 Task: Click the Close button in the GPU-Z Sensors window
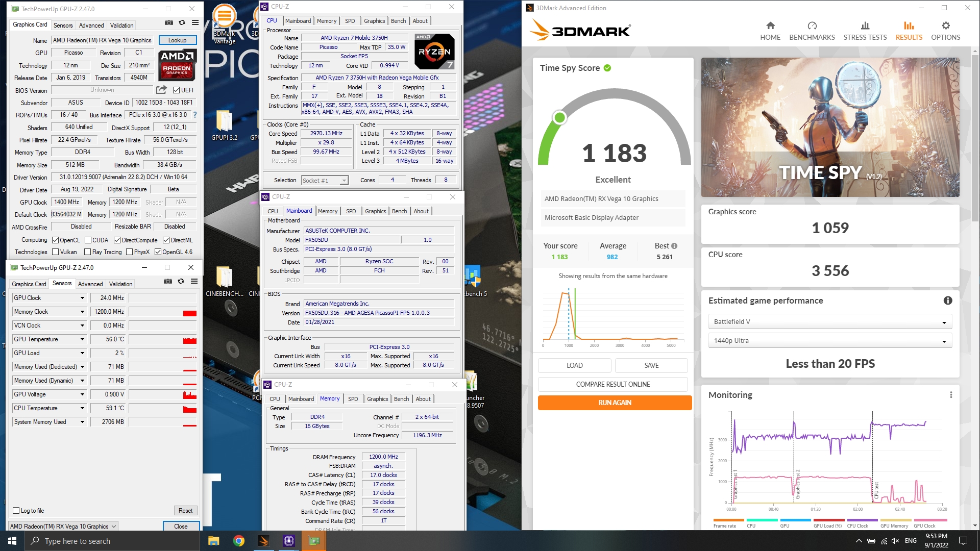coord(181,527)
